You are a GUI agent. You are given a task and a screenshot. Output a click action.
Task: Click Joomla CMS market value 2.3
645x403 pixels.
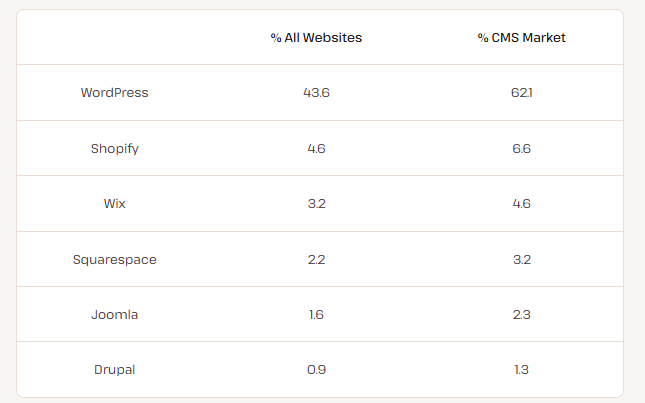(x=521, y=315)
